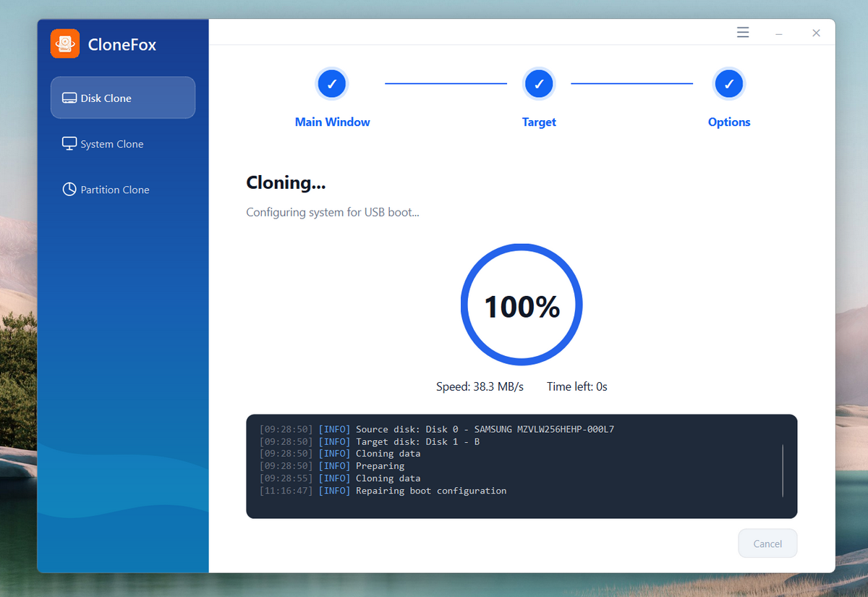Image resolution: width=868 pixels, height=597 pixels.
Task: Select Disk Clone in the sidebar
Action: [123, 98]
